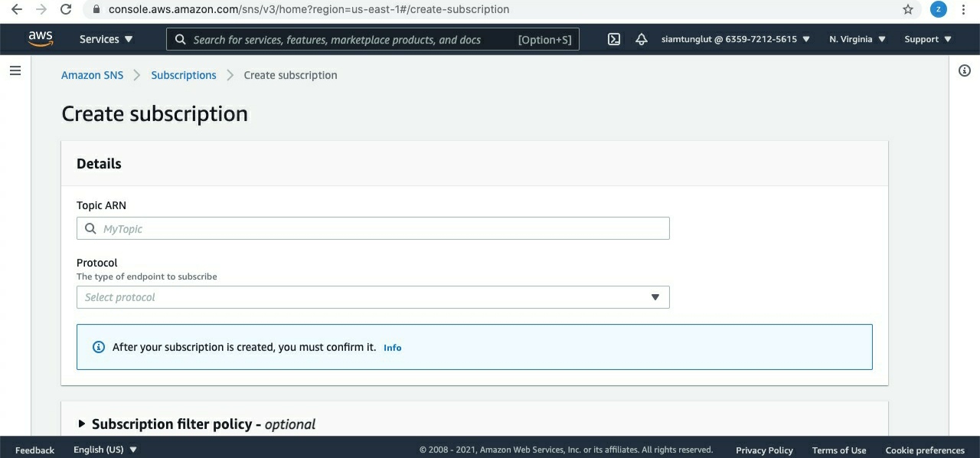
Task: Open account menu siamtunglut
Action: (736, 39)
